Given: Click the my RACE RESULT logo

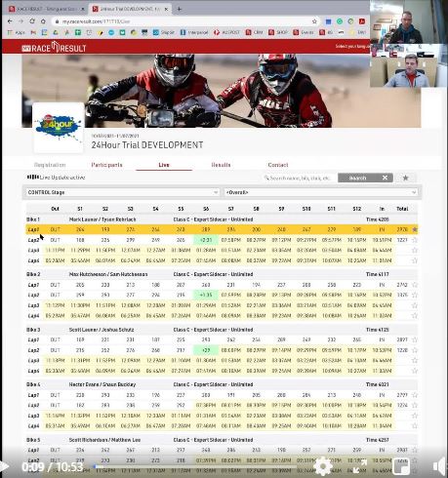Looking at the screenshot, I should pyautogui.click(x=54, y=48).
